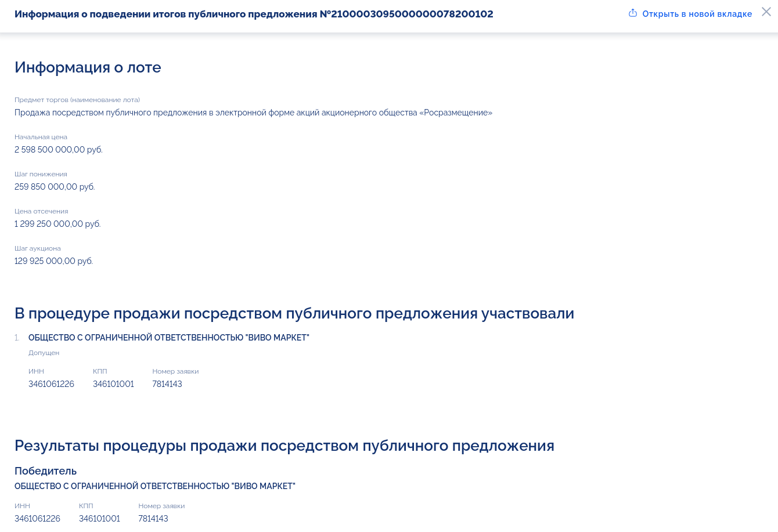778x532 pixels.
Task: Click the 'Начальная цена' label
Action: click(41, 137)
